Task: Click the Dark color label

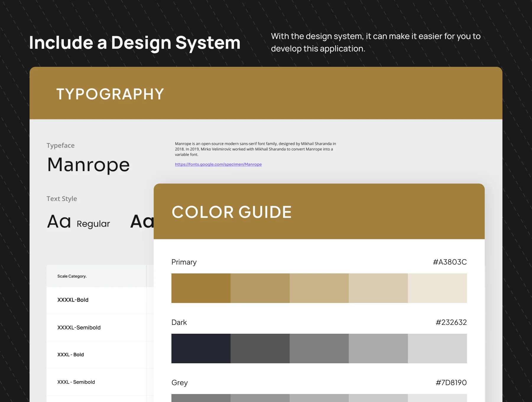Action: [x=179, y=322]
